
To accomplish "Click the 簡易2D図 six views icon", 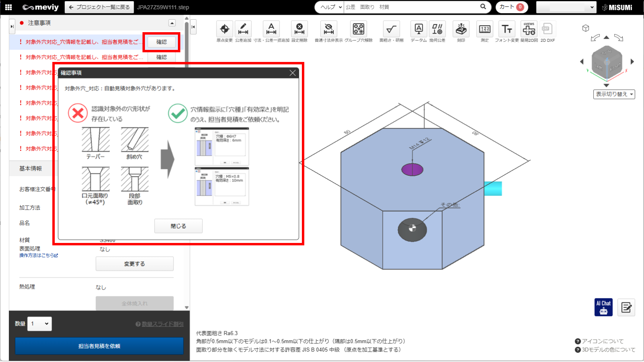I will click(529, 29).
